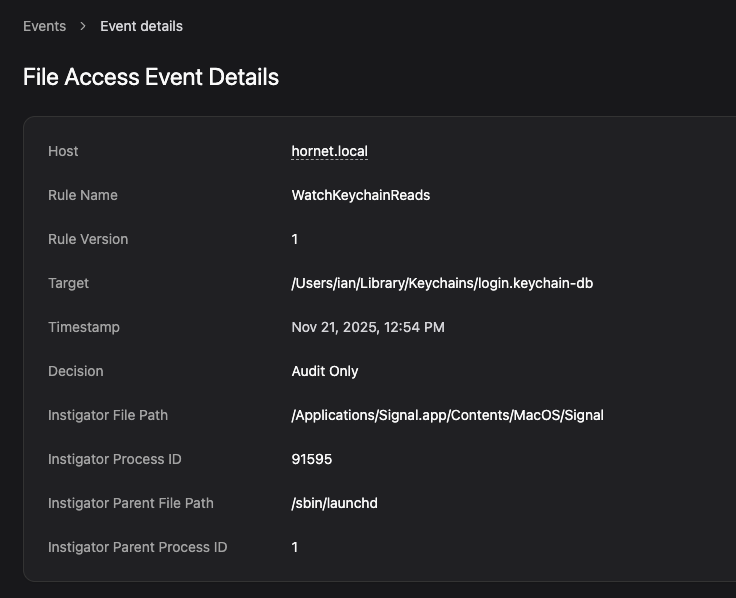Click the instigator parent process ID value

pos(295,547)
